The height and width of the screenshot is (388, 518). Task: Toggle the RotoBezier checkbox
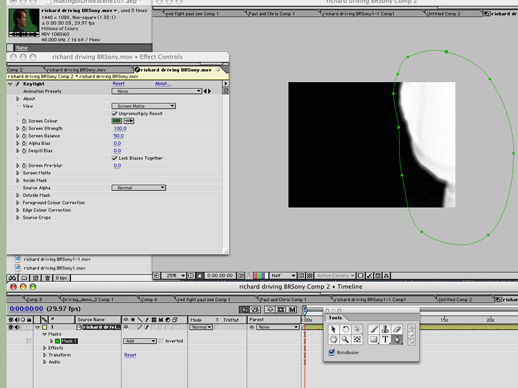click(x=332, y=352)
